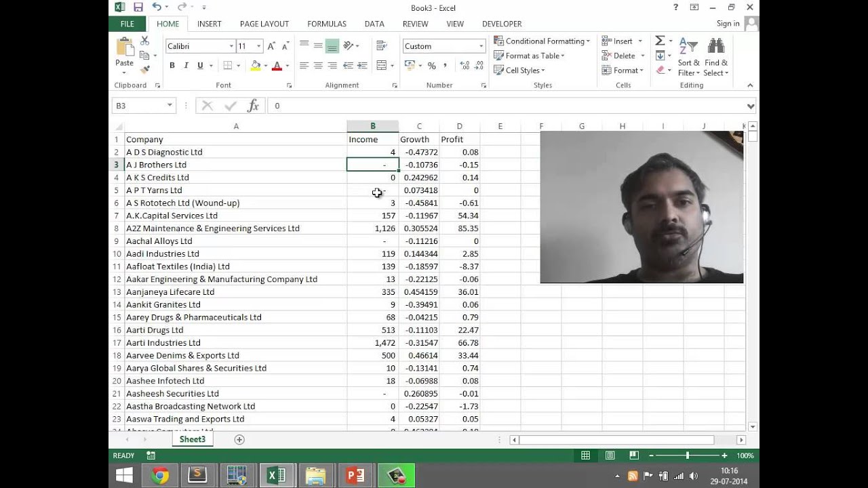Expand the Conditional Formatting menu

[x=542, y=41]
